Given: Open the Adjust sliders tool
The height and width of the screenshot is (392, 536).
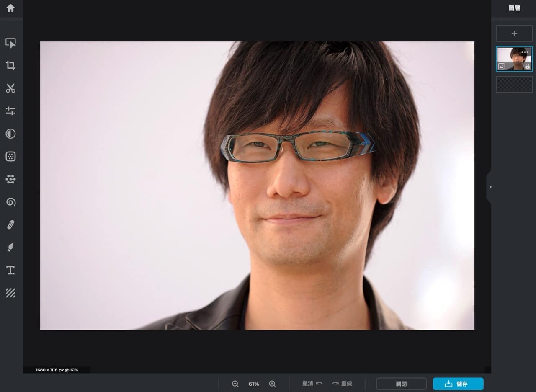Looking at the screenshot, I should (10, 111).
